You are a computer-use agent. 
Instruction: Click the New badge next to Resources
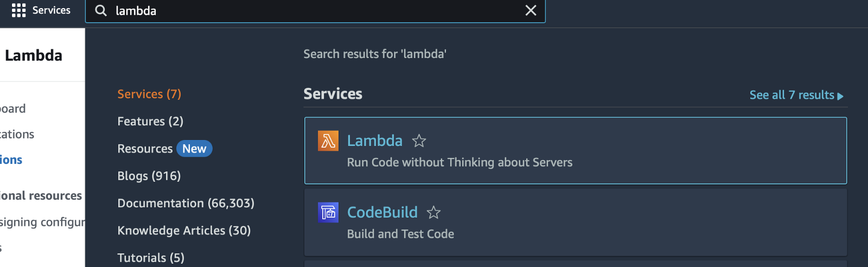coord(194,149)
